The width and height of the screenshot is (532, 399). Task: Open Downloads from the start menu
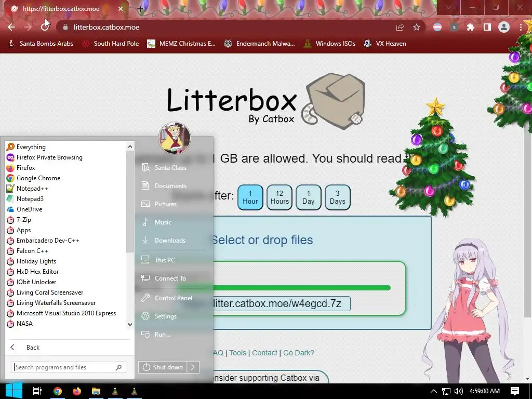(x=170, y=241)
